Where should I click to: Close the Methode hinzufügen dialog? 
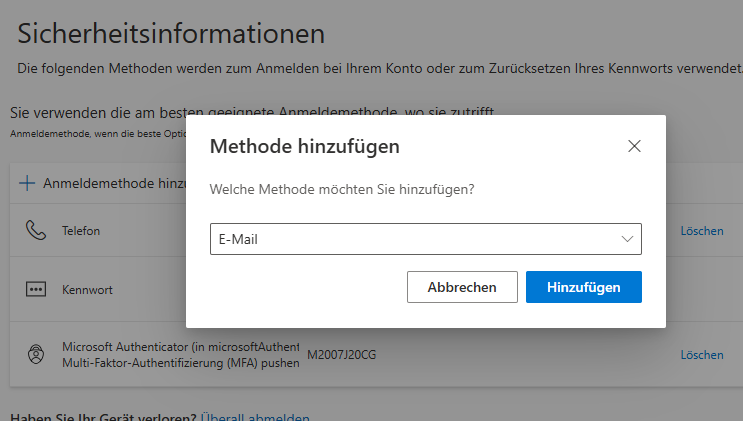tap(634, 146)
